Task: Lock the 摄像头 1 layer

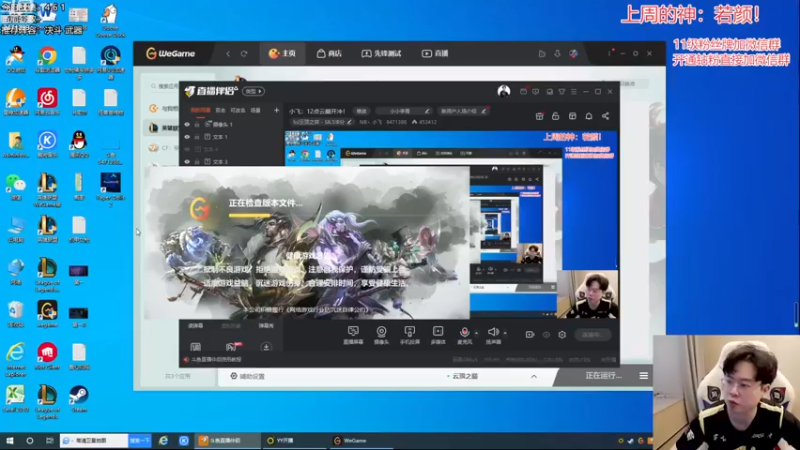Action: 197,124
